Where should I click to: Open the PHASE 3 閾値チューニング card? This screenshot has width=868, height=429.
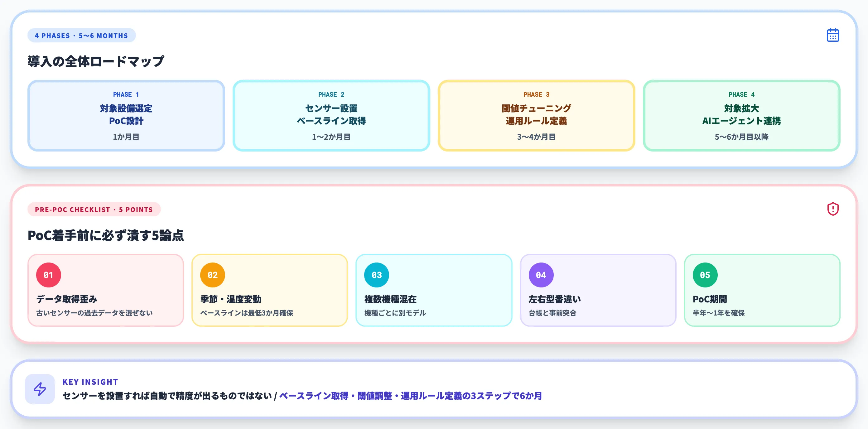click(x=537, y=116)
